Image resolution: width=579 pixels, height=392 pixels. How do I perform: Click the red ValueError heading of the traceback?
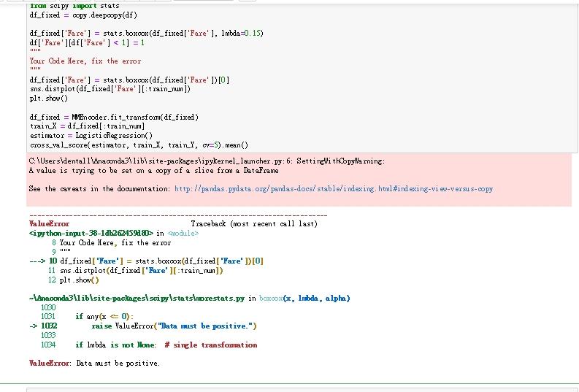pos(49,224)
